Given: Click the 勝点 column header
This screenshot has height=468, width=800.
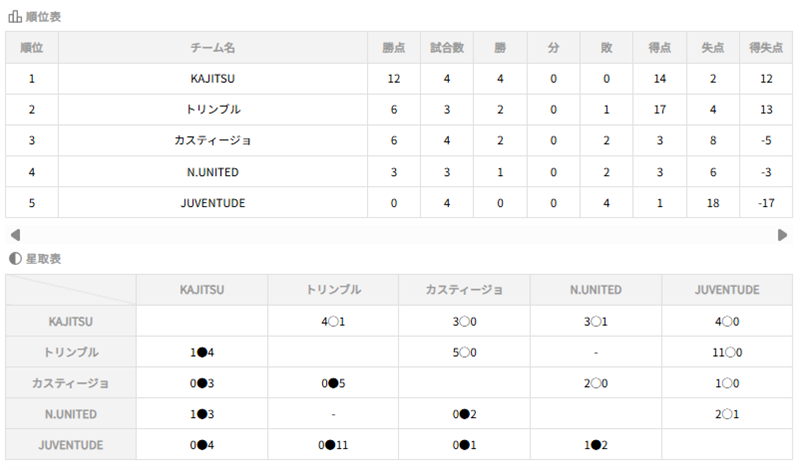Looking at the screenshot, I should 393,47.
